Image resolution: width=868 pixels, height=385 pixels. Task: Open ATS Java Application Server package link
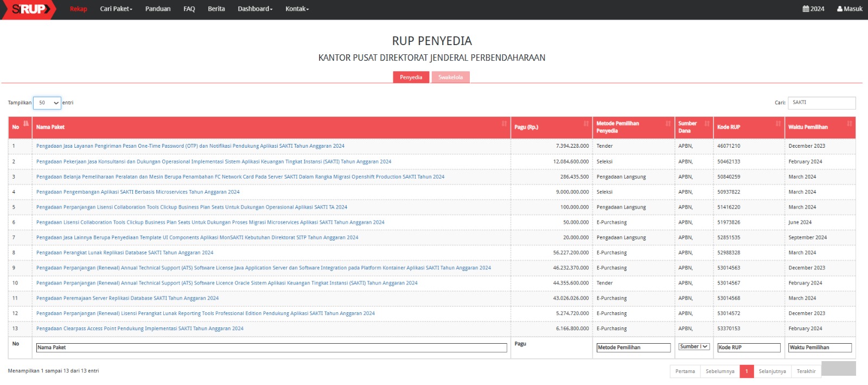point(264,268)
